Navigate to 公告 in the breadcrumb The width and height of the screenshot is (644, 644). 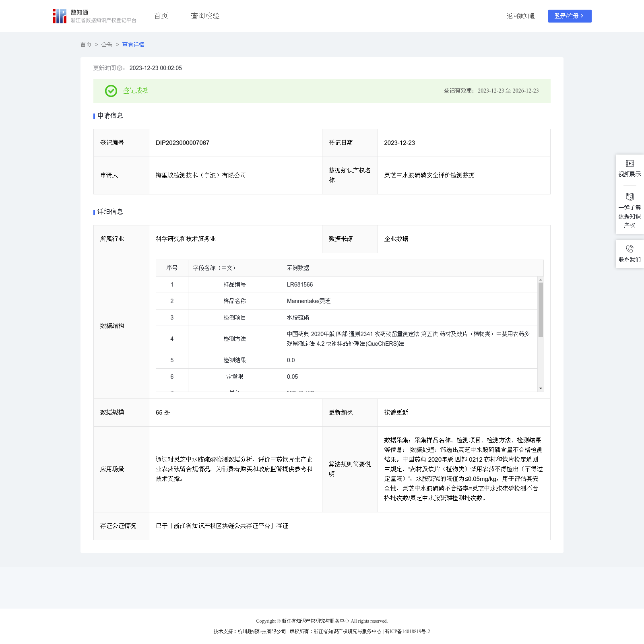point(107,45)
